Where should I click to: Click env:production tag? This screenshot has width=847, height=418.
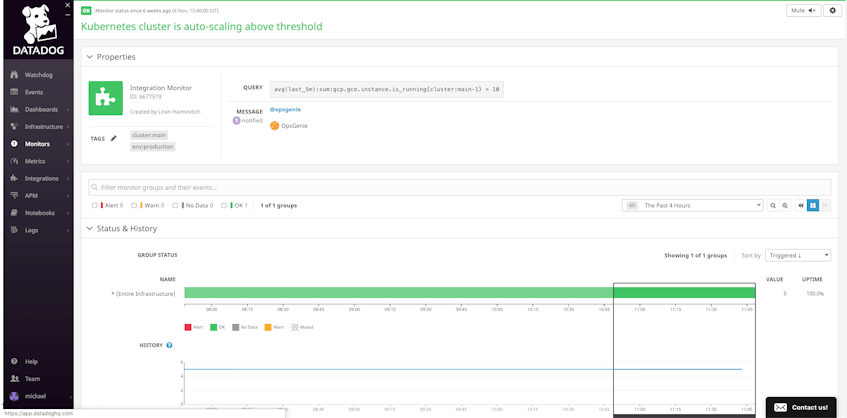[x=153, y=146]
